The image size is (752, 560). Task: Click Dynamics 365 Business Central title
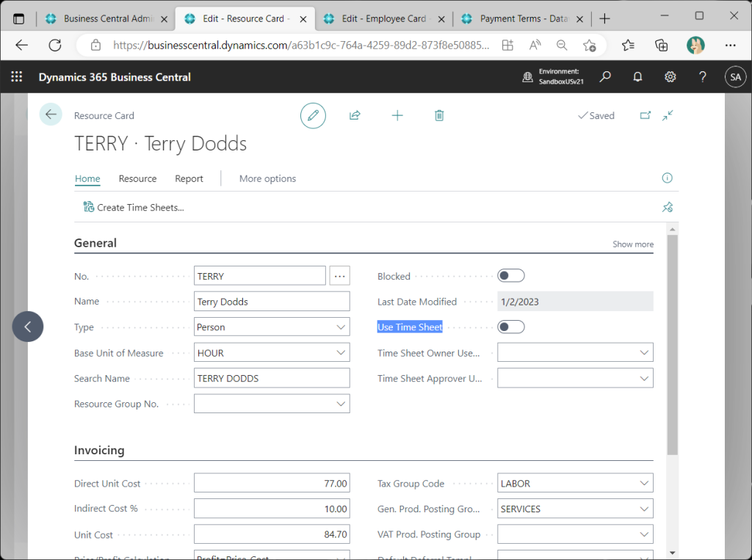click(115, 77)
